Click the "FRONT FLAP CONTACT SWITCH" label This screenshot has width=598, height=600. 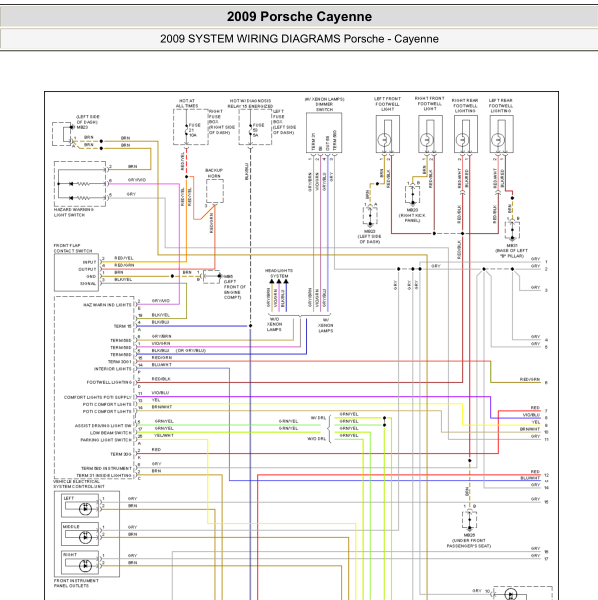click(73, 248)
